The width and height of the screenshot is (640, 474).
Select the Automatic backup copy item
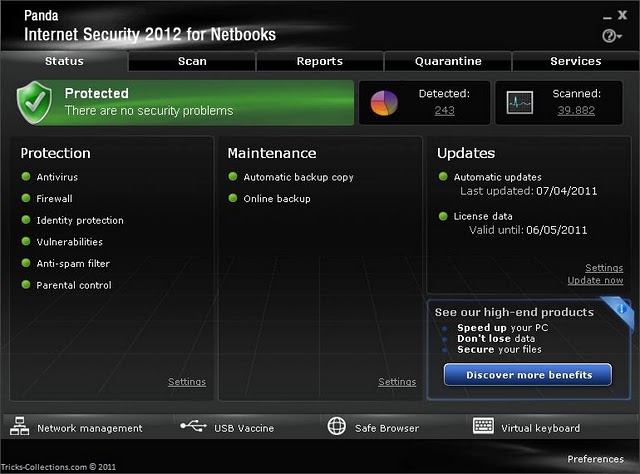point(298,177)
